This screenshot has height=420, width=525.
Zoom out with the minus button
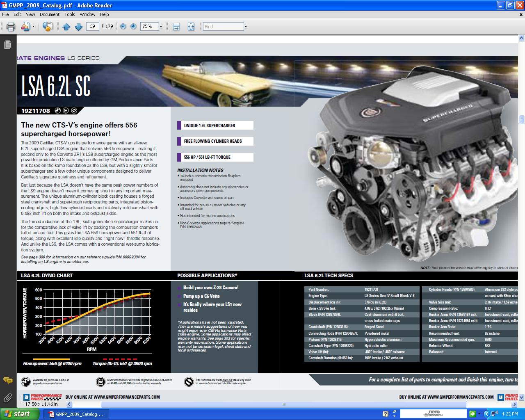pyautogui.click(x=123, y=26)
